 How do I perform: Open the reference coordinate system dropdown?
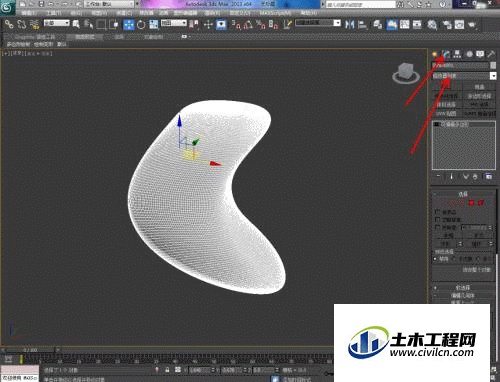(x=174, y=23)
